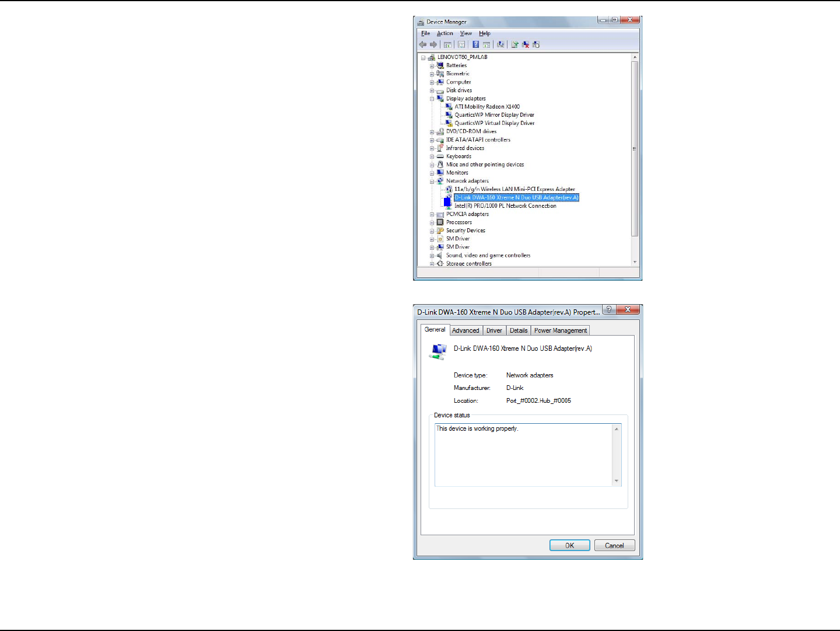This screenshot has width=840, height=631.
Task: Click the Device status scroll down arrow
Action: point(617,481)
